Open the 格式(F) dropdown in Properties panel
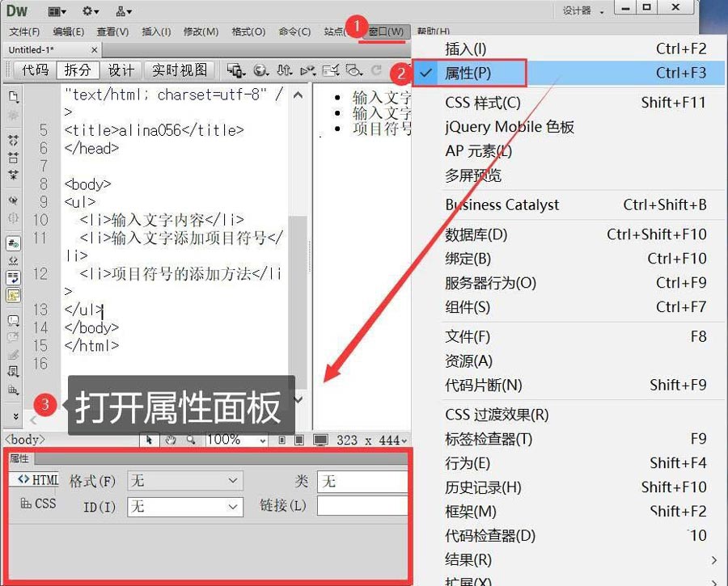728x586 pixels. pos(184,480)
